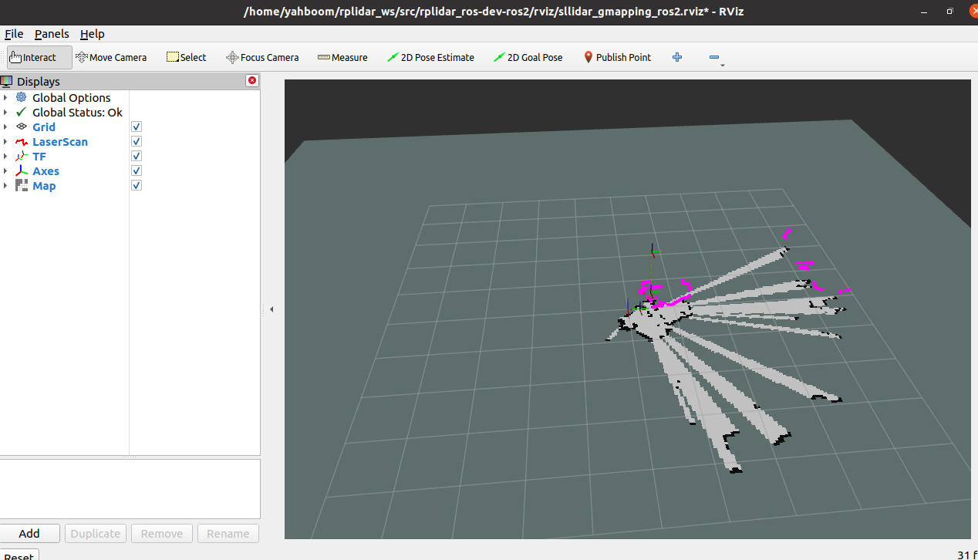The height and width of the screenshot is (560, 978).
Task: Expand the Axes display properties
Action: tap(5, 170)
